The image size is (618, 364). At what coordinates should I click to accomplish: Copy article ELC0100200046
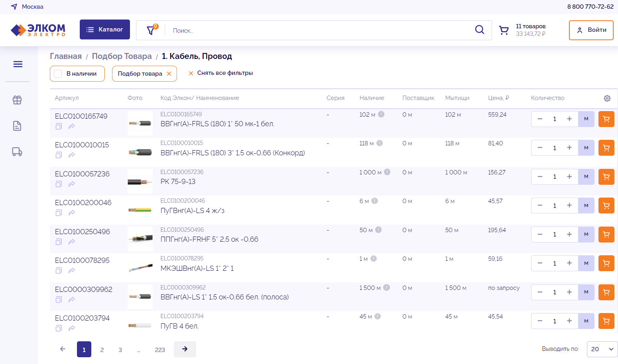(59, 213)
